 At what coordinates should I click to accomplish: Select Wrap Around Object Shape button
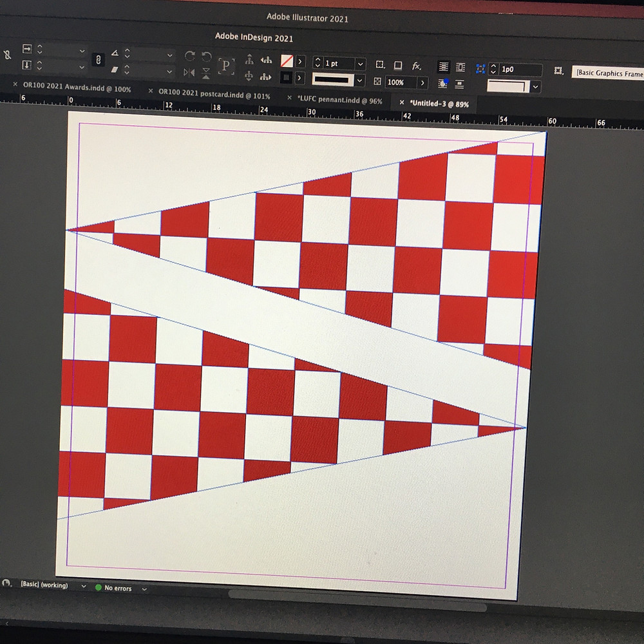pos(443,83)
